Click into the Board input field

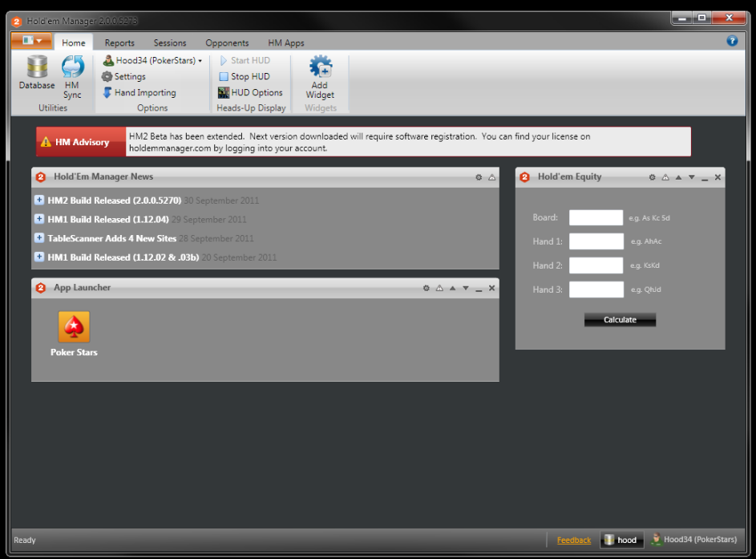pyautogui.click(x=596, y=217)
